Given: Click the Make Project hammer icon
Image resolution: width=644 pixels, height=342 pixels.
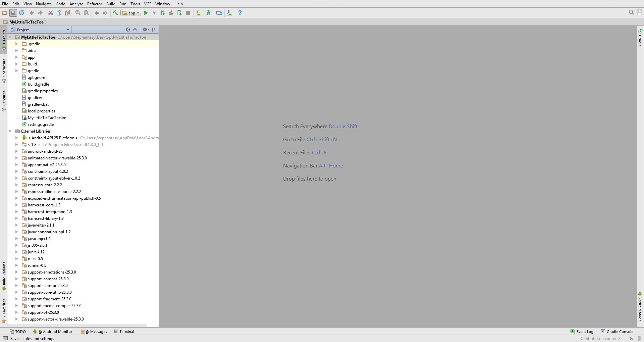Looking at the screenshot, I should (x=115, y=13).
